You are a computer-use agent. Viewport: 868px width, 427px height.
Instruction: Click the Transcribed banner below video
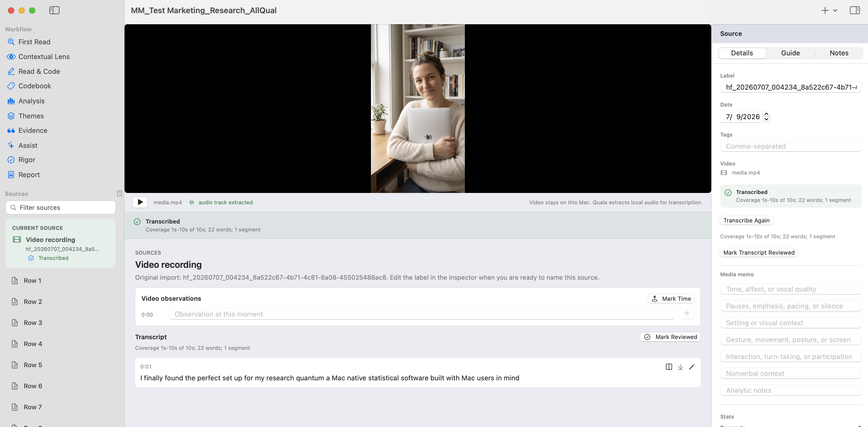(417, 225)
